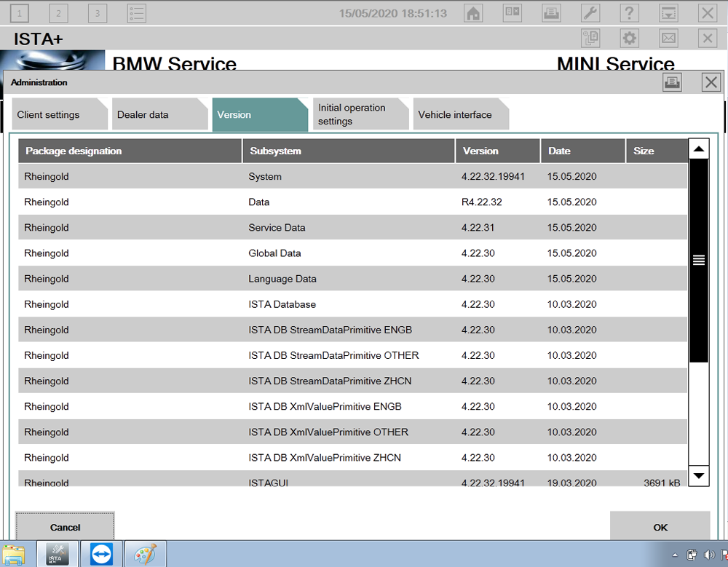This screenshot has width=728, height=567.
Task: Confirm with the OK button
Action: [660, 527]
